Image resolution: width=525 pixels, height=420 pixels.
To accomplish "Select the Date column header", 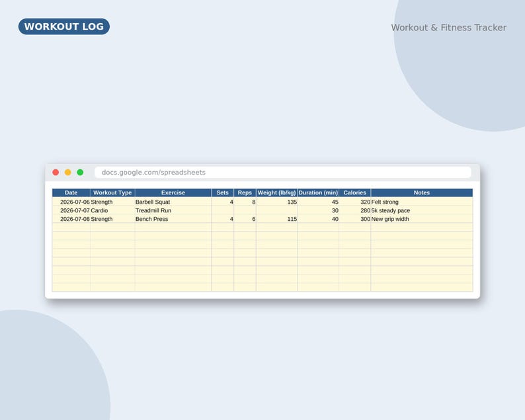I will pos(71,192).
